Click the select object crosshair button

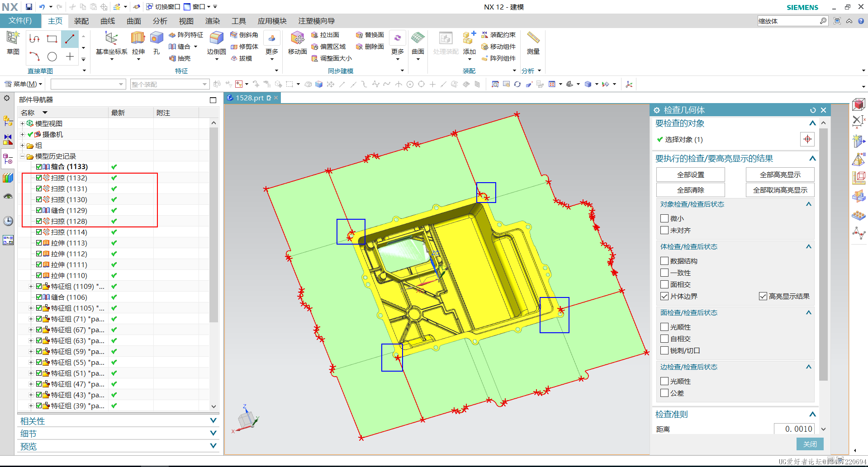tap(807, 139)
